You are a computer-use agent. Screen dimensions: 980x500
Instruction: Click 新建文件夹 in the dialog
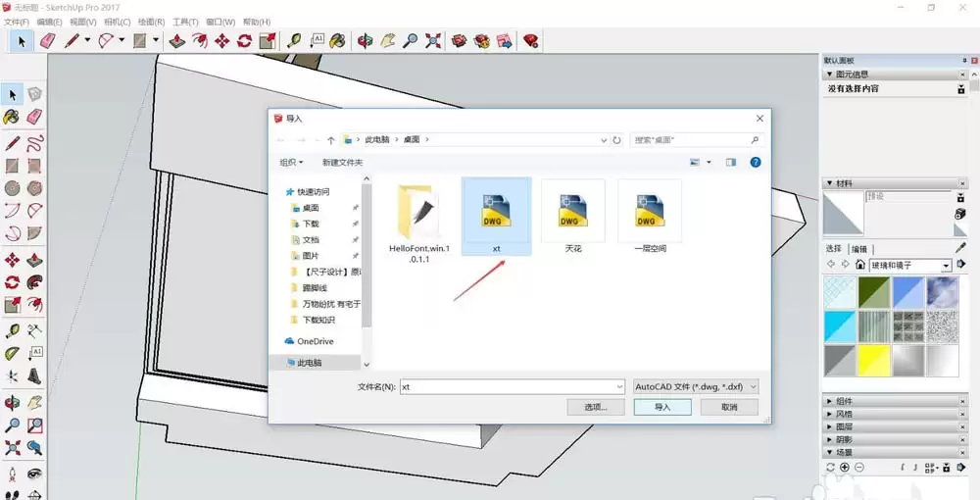(x=342, y=162)
